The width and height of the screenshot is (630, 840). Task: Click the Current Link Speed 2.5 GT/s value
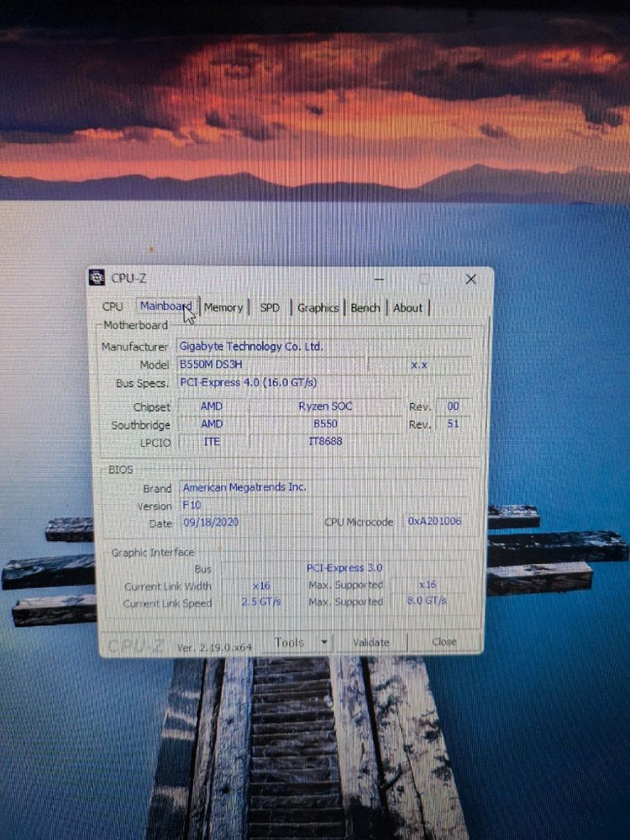[261, 601]
